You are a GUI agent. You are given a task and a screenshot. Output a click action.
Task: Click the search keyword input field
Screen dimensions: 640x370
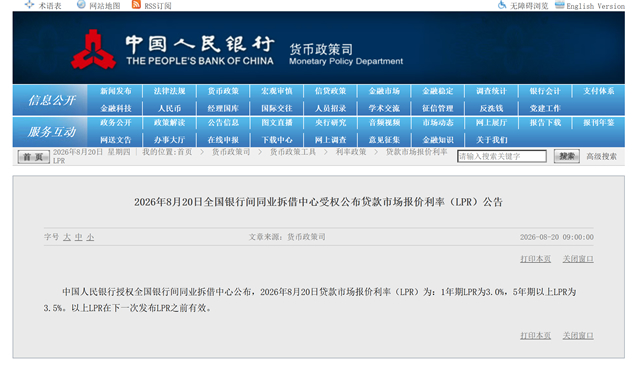[502, 156]
